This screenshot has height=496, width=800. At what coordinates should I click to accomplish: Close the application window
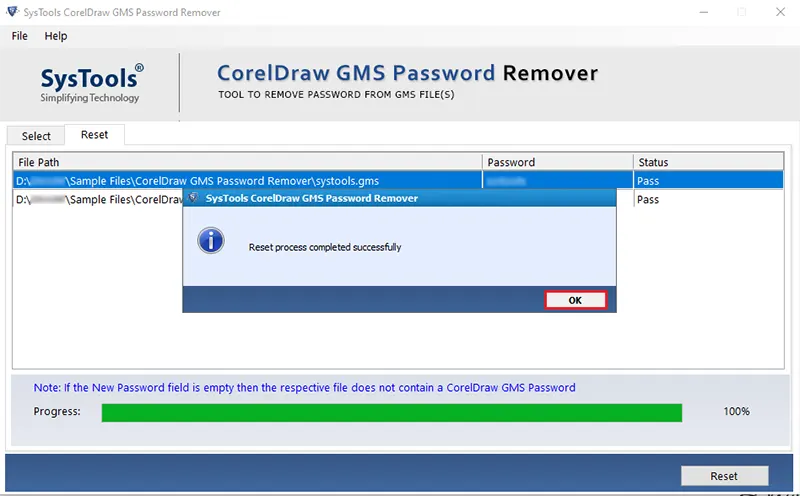[781, 12]
